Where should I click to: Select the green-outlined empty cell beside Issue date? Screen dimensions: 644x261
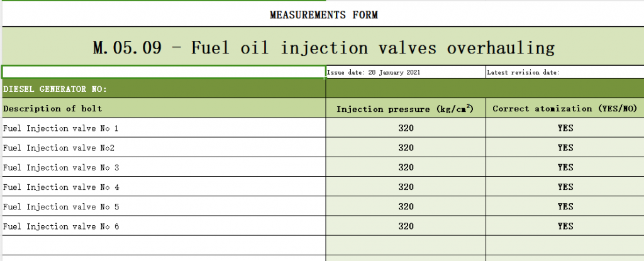164,72
